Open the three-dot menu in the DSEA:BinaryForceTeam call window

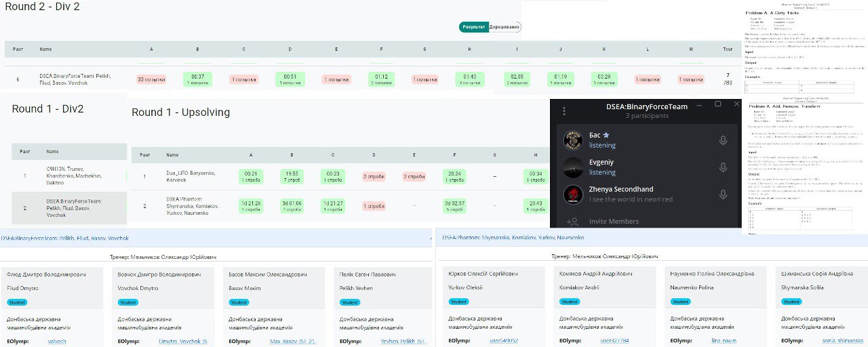pyautogui.click(x=564, y=111)
